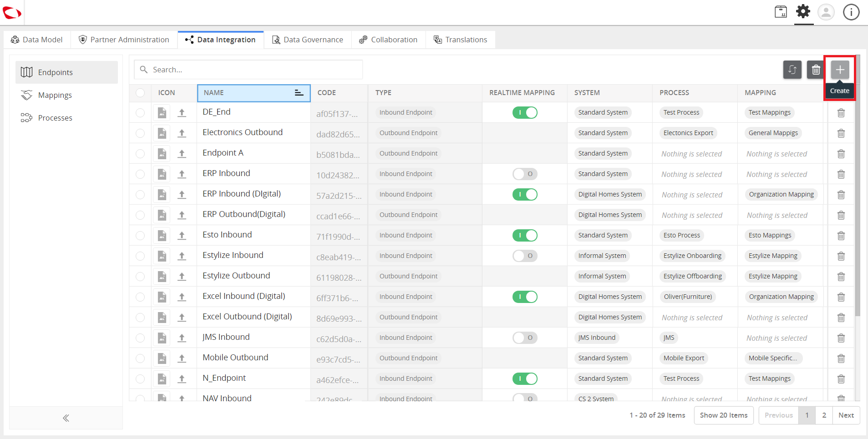Viewport: 868px width, 439px height.
Task: Click image placeholder icon of Esto Inbound
Action: pyautogui.click(x=162, y=236)
